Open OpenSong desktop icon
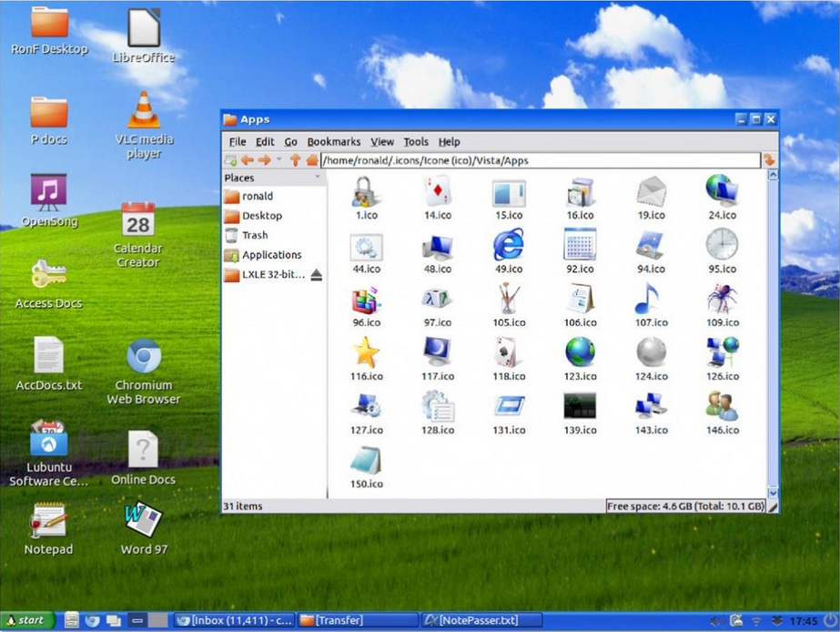This screenshot has height=632, width=840. point(49,201)
